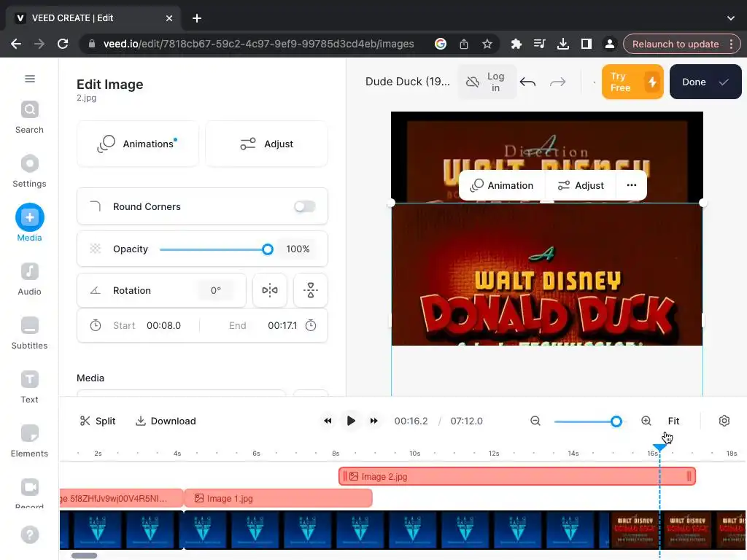This screenshot has width=747, height=560.
Task: Click the Start time 00:08.0 field
Action: tap(164, 326)
